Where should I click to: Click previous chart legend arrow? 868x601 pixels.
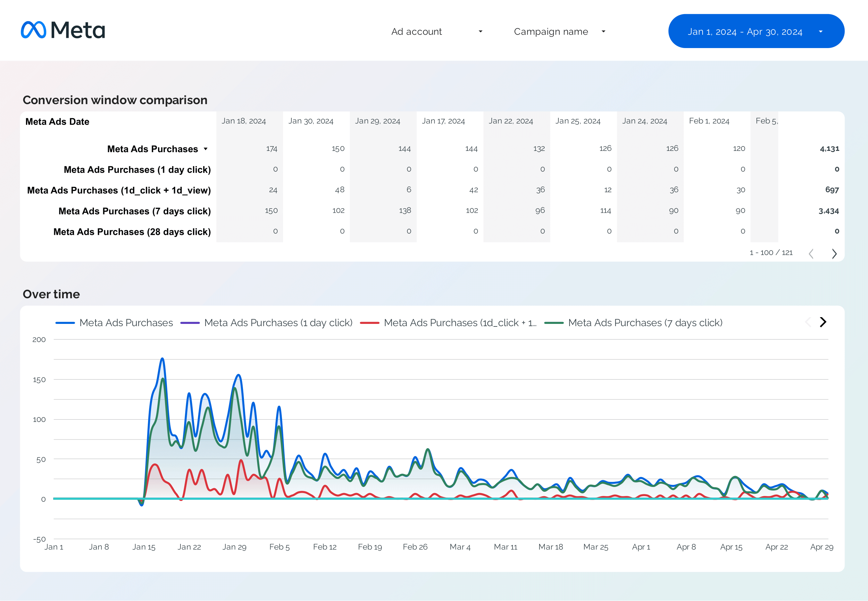click(807, 322)
